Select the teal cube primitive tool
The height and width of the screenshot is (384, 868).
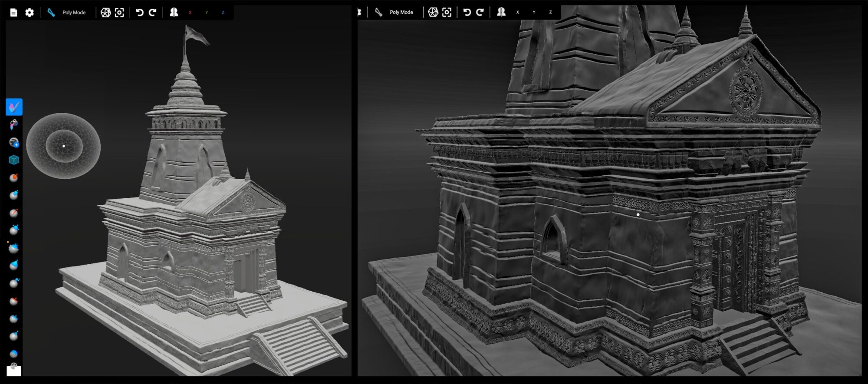click(x=14, y=160)
